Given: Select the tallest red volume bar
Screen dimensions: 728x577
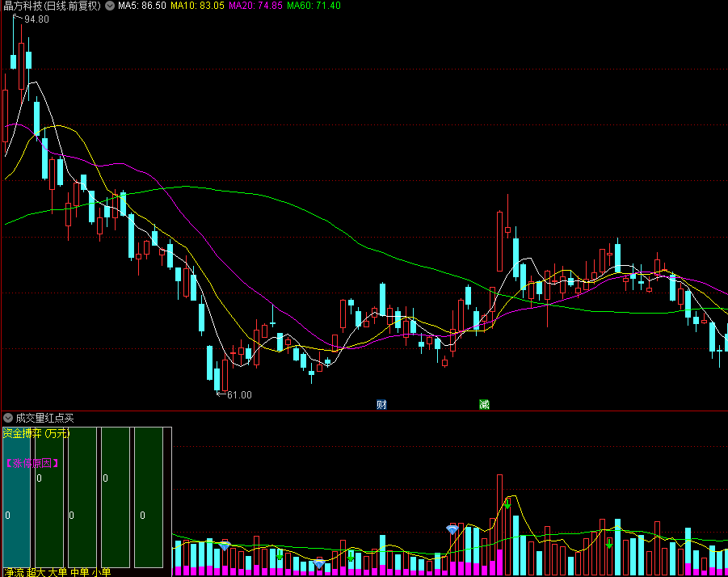Looking at the screenshot, I should [x=499, y=524].
